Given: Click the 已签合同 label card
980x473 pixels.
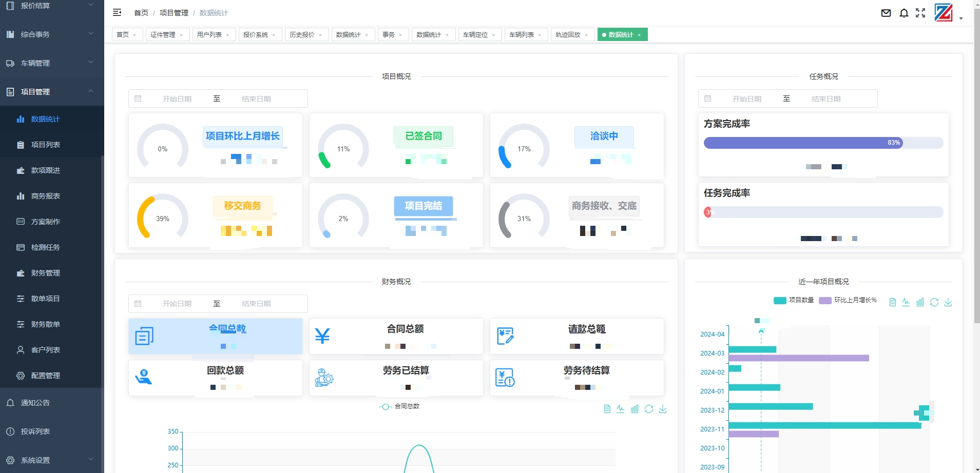Looking at the screenshot, I should [x=424, y=136].
